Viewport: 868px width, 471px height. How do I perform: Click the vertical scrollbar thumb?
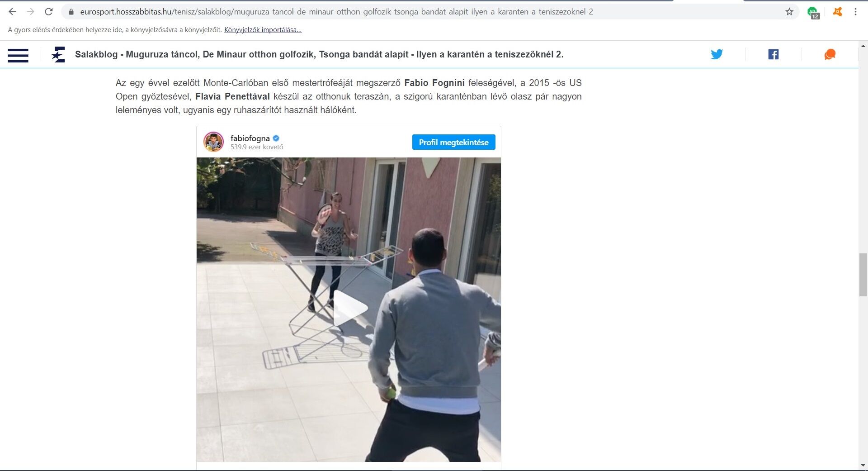[863, 275]
